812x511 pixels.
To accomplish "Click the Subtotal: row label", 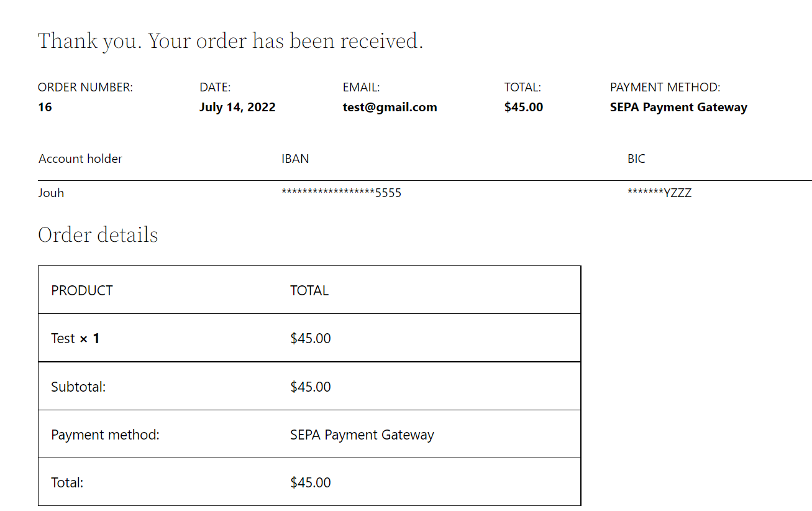I will (78, 387).
